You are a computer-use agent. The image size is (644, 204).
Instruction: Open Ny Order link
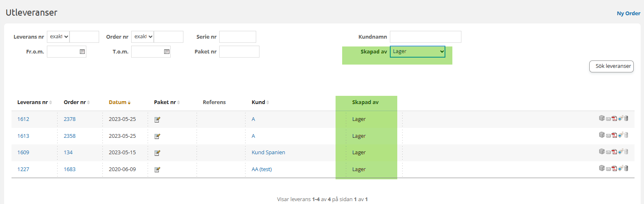pyautogui.click(x=628, y=14)
